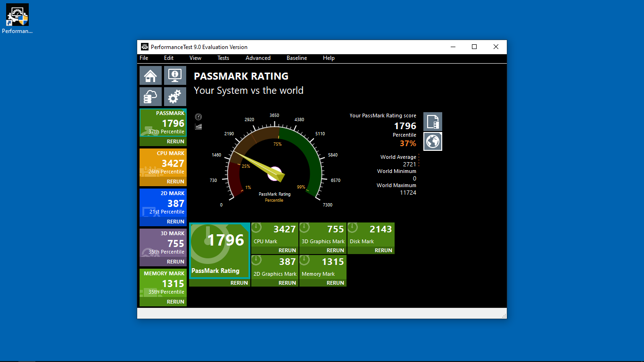Click the "3650" gauge scale label
The height and width of the screenshot is (362, 644).
[x=274, y=115]
